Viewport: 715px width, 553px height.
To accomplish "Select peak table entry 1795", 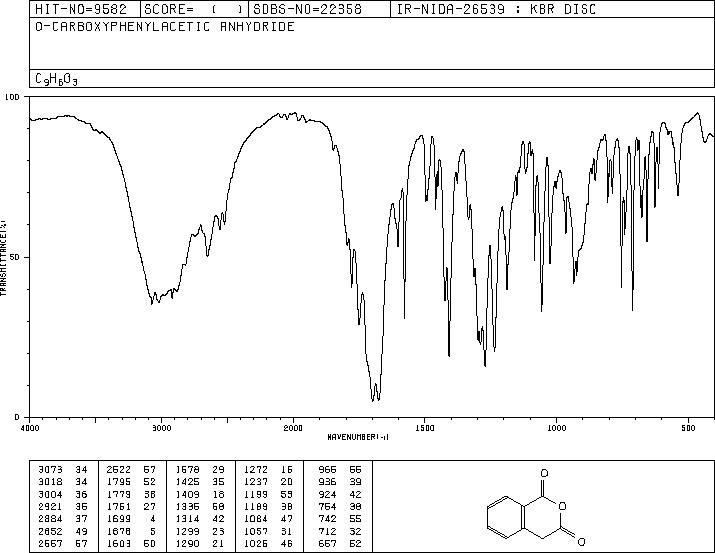I will click(119, 482).
